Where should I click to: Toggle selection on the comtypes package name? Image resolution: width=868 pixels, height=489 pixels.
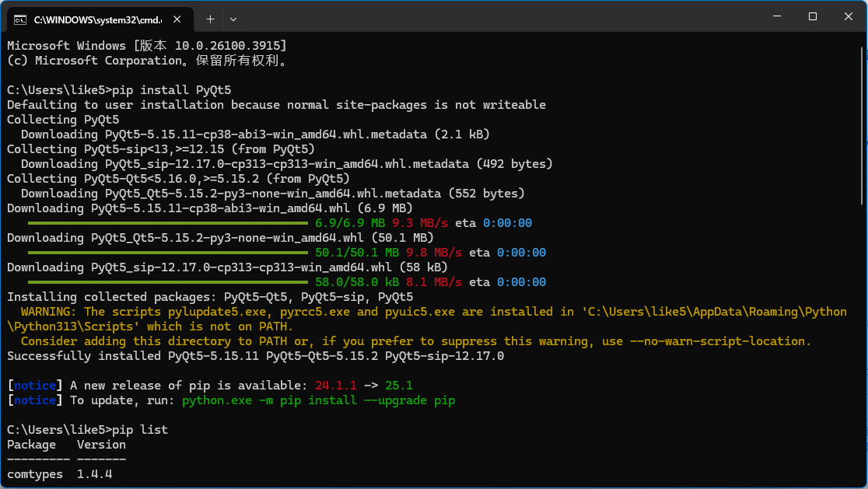pos(34,473)
